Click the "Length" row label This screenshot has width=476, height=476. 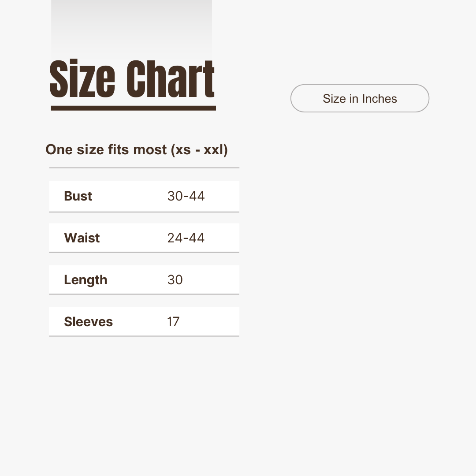pos(86,280)
